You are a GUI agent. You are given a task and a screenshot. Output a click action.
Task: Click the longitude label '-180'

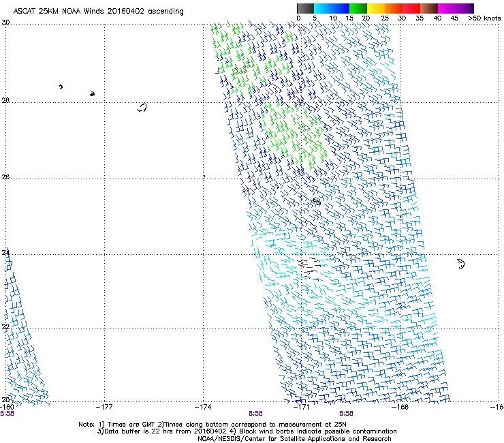[7, 407]
